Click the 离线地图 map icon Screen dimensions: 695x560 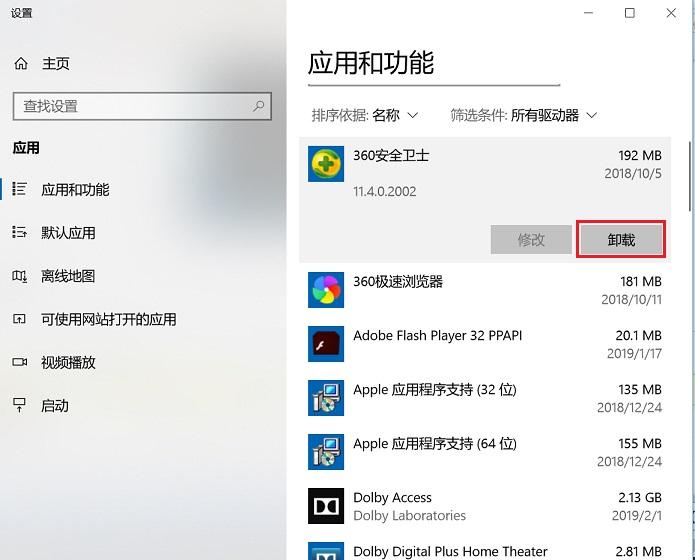[20, 276]
